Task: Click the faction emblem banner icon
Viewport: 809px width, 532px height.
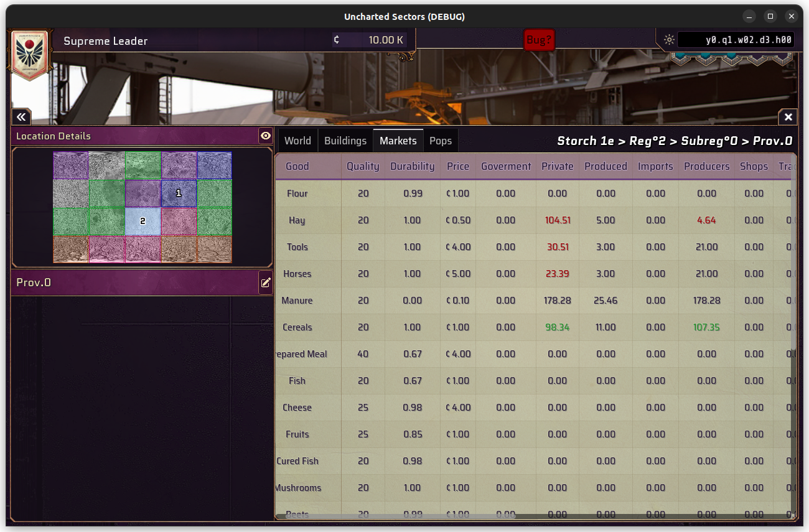Action: 30,55
